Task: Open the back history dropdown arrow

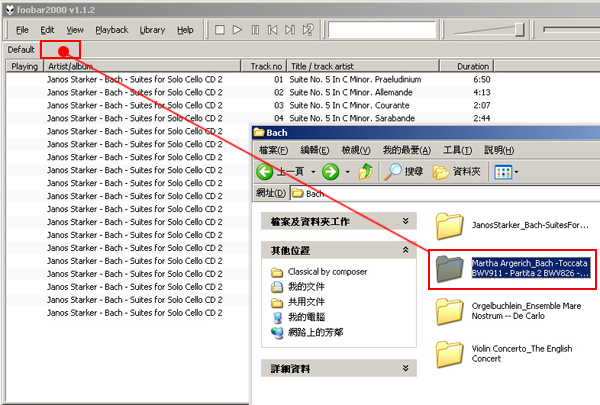Action: click(313, 172)
